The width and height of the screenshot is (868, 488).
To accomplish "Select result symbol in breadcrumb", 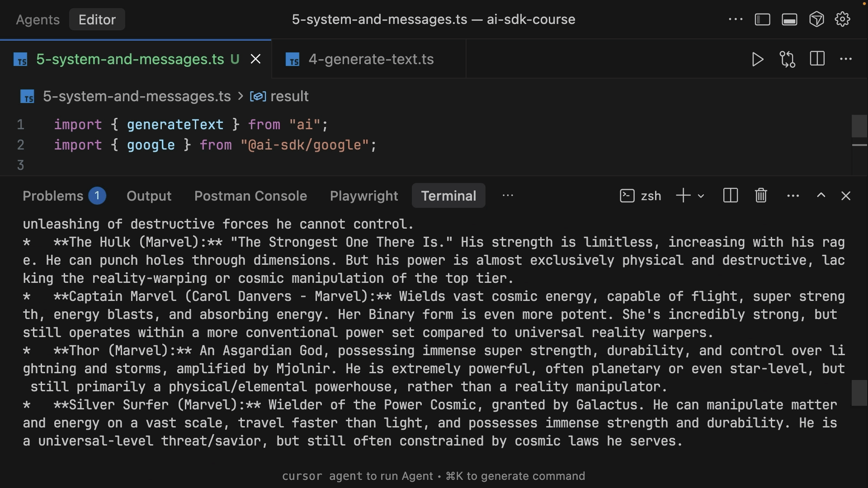I will tap(289, 96).
